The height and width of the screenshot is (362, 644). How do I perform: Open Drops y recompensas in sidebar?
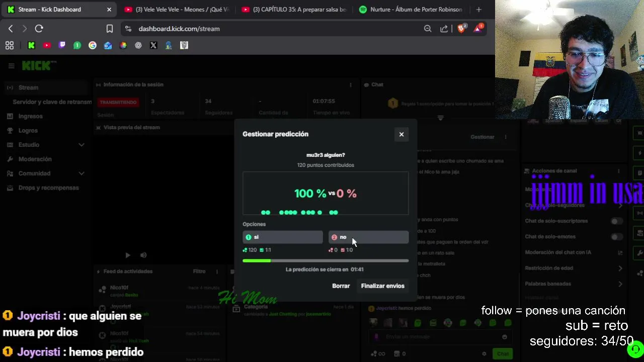(x=48, y=188)
